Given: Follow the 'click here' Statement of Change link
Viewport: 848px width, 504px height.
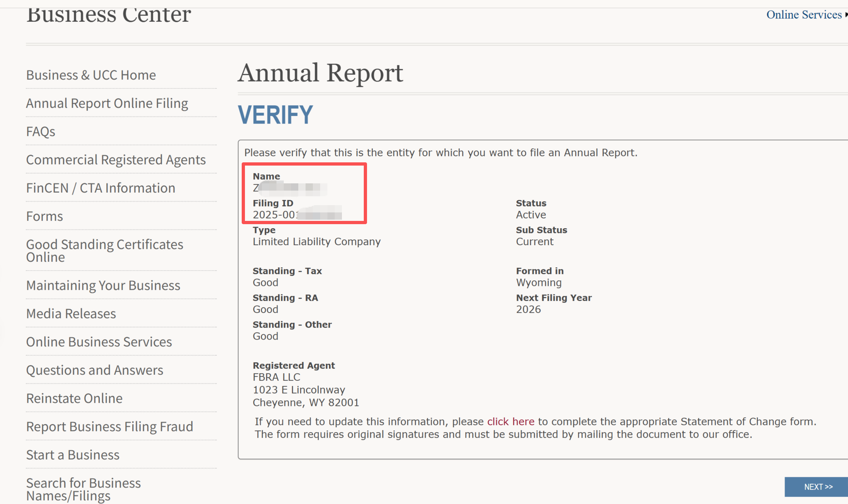Looking at the screenshot, I should point(510,422).
